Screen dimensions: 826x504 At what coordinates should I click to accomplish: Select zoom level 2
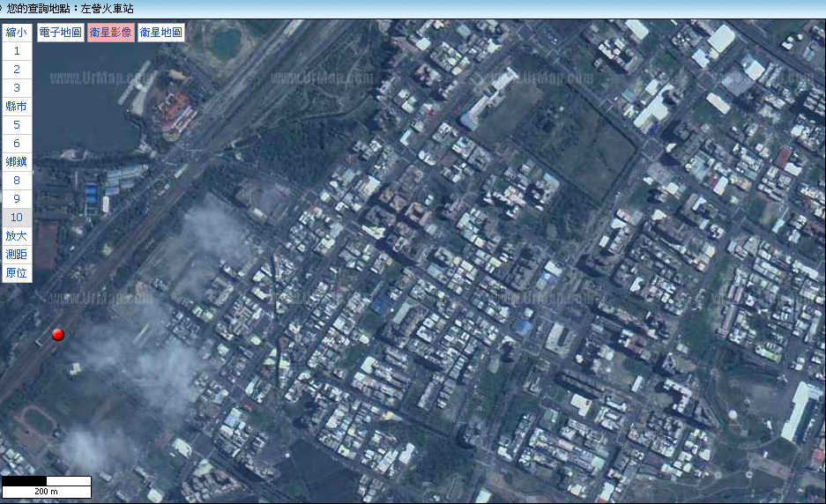coord(17,70)
